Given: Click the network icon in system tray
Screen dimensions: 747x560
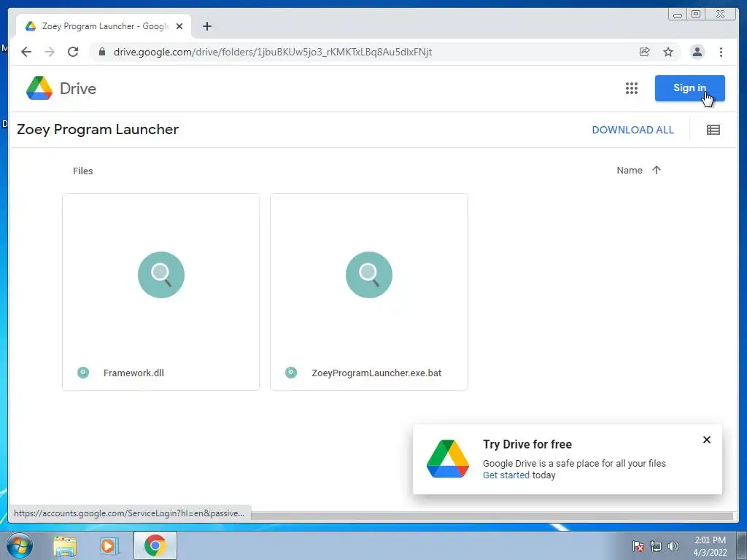Looking at the screenshot, I should (656, 546).
